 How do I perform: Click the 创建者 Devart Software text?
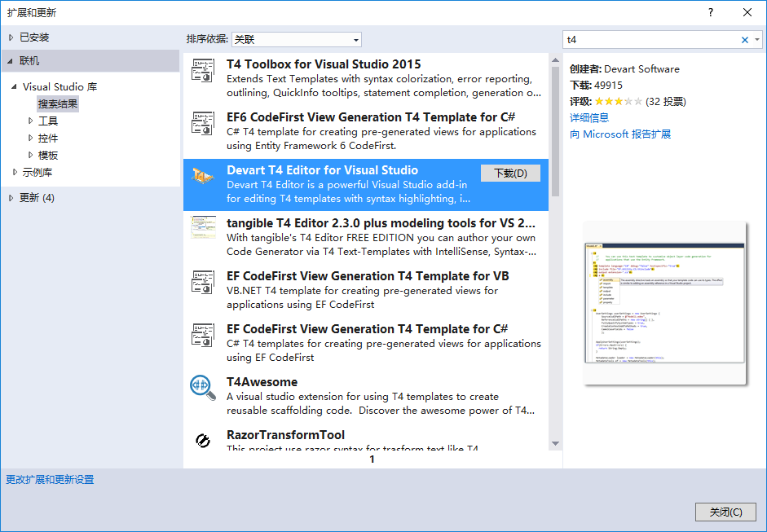tap(624, 69)
